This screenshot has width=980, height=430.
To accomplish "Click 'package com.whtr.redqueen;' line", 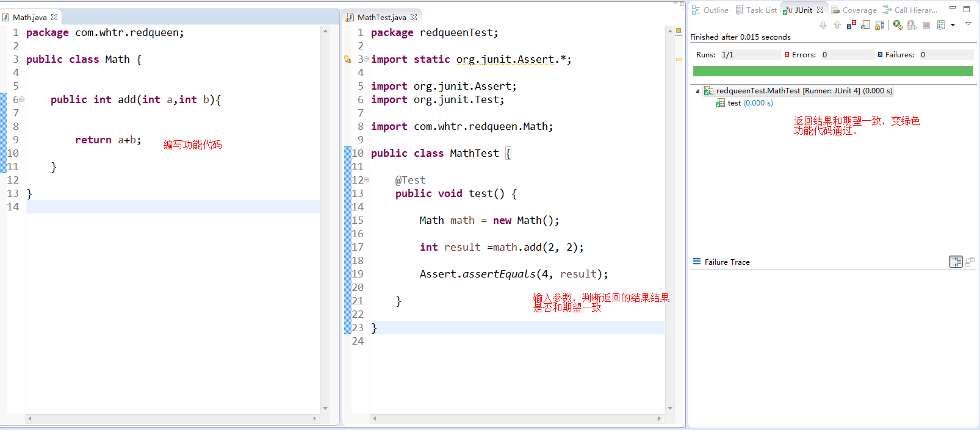I will 105,32.
